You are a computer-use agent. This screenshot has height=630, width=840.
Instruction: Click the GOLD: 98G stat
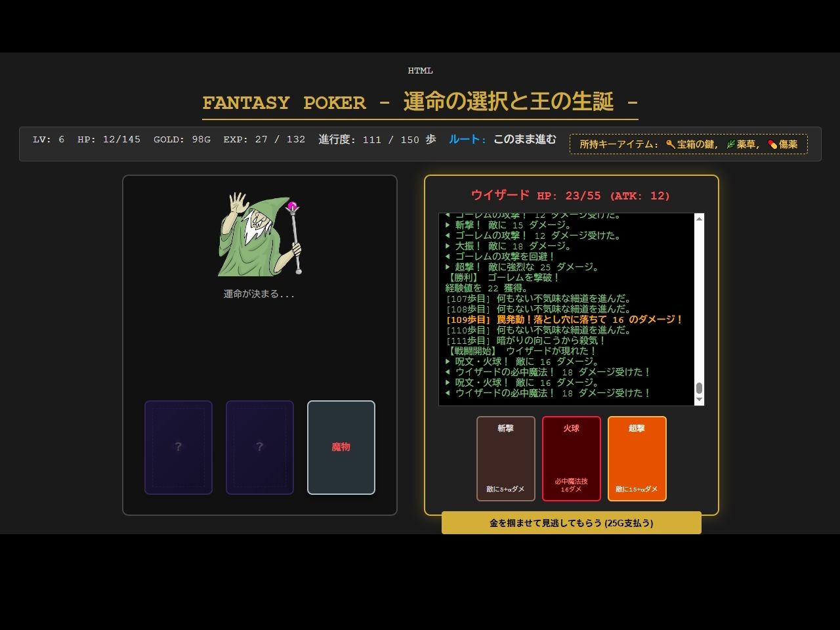pyautogui.click(x=182, y=140)
